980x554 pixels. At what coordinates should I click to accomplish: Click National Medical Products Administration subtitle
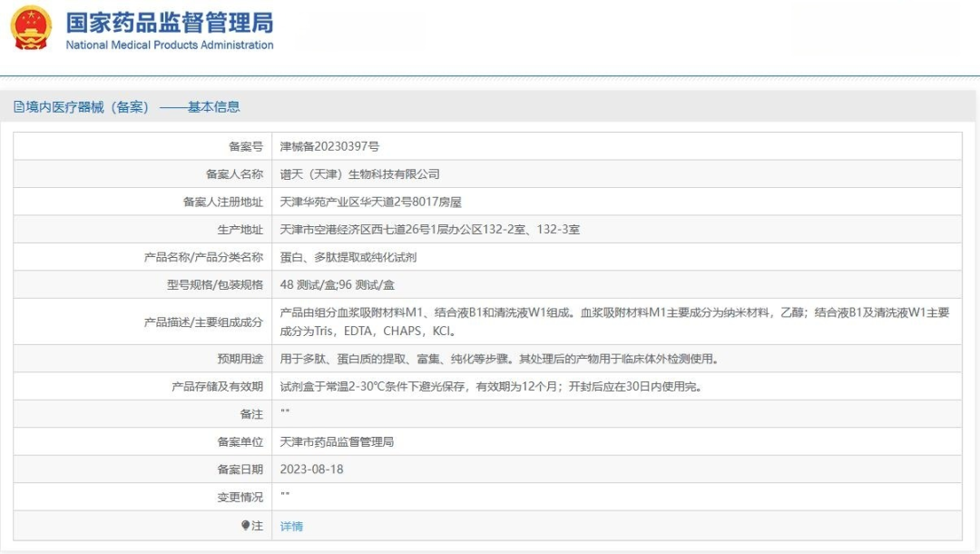click(x=170, y=45)
